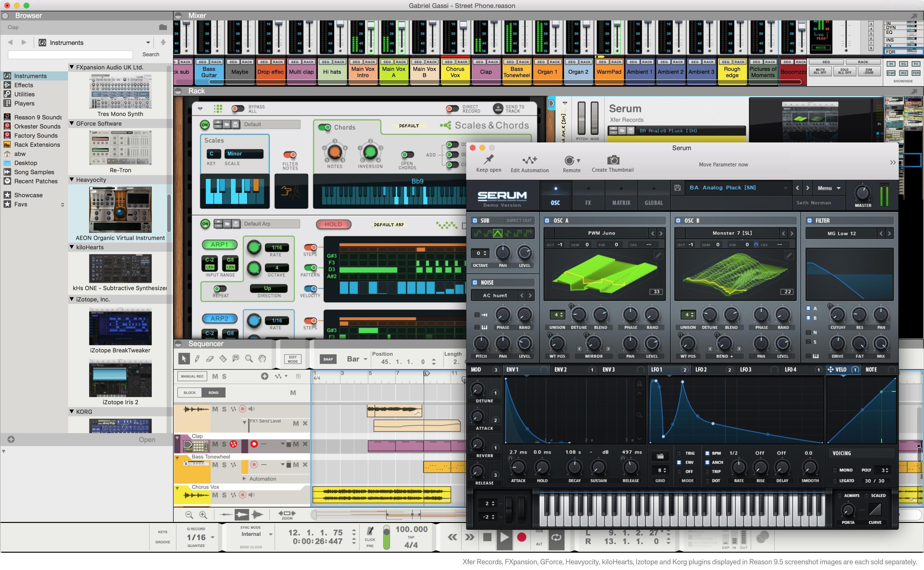924x570 pixels.
Task: Switch to the Block tab in the Sequencer
Action: coord(189,392)
